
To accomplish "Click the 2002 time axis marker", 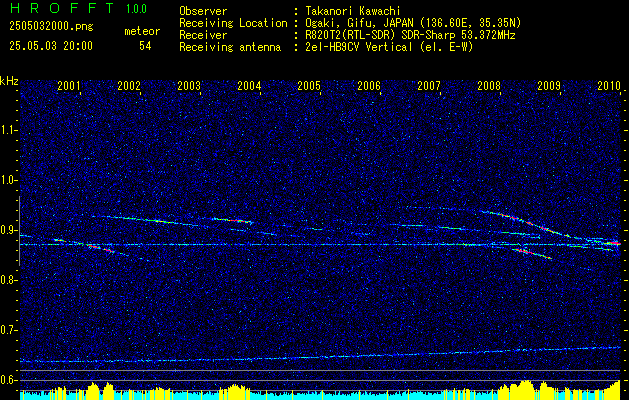I will click(x=129, y=85).
